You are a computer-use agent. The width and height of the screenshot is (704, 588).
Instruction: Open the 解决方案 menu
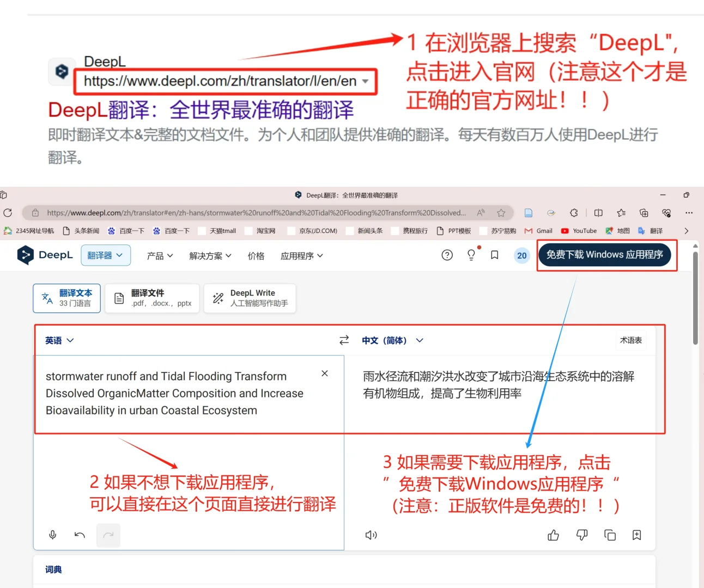coord(210,256)
